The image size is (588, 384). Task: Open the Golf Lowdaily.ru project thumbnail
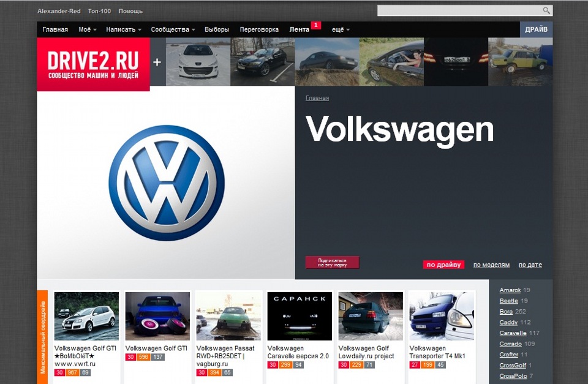point(371,316)
